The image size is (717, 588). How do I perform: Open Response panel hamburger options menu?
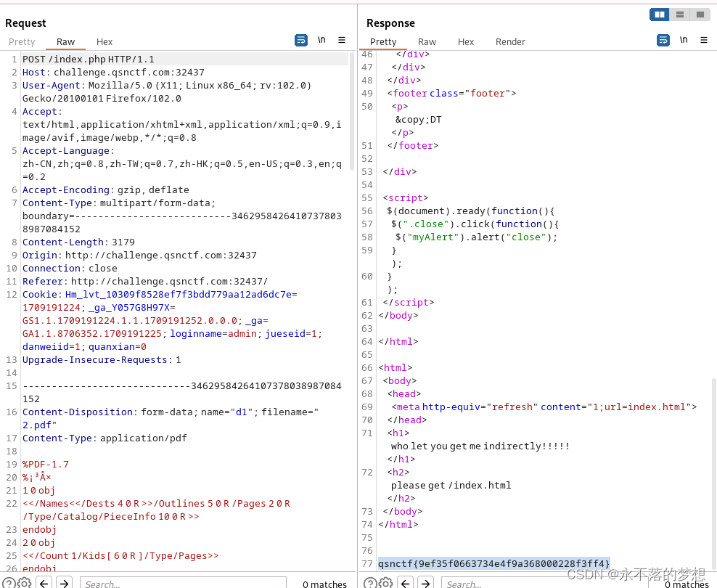(x=704, y=40)
